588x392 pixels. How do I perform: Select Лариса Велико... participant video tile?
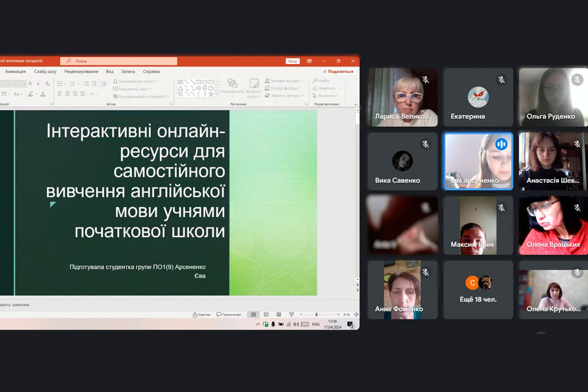(402, 97)
